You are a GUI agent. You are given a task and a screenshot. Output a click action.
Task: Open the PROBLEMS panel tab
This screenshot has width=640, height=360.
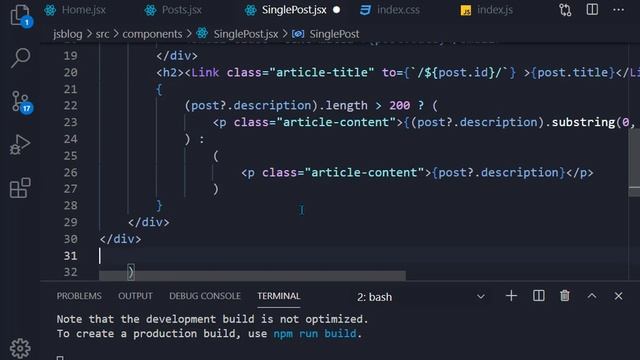click(x=79, y=296)
